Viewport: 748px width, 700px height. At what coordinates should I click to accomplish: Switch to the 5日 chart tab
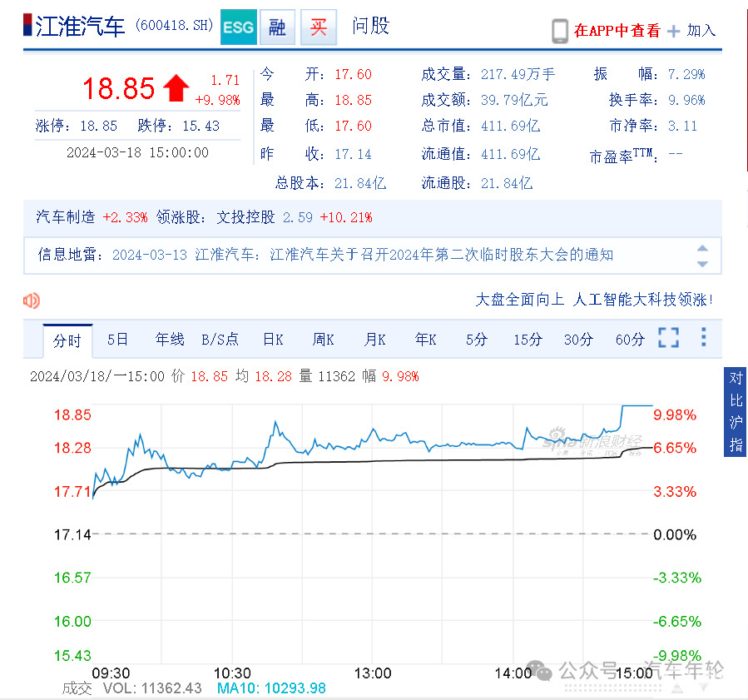point(118,340)
